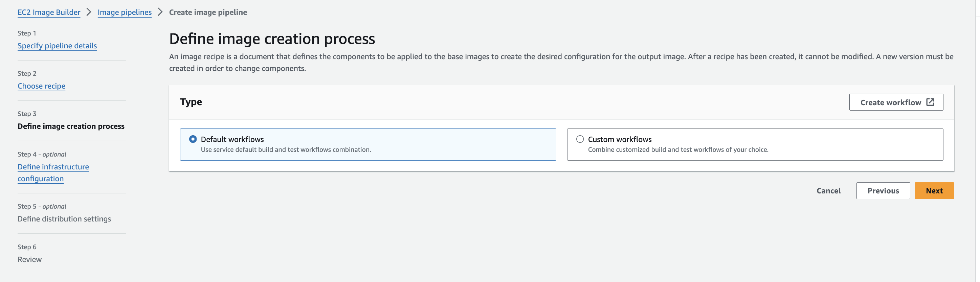This screenshot has height=282, width=980.
Task: Select the current Define image creation process step
Action: click(71, 126)
